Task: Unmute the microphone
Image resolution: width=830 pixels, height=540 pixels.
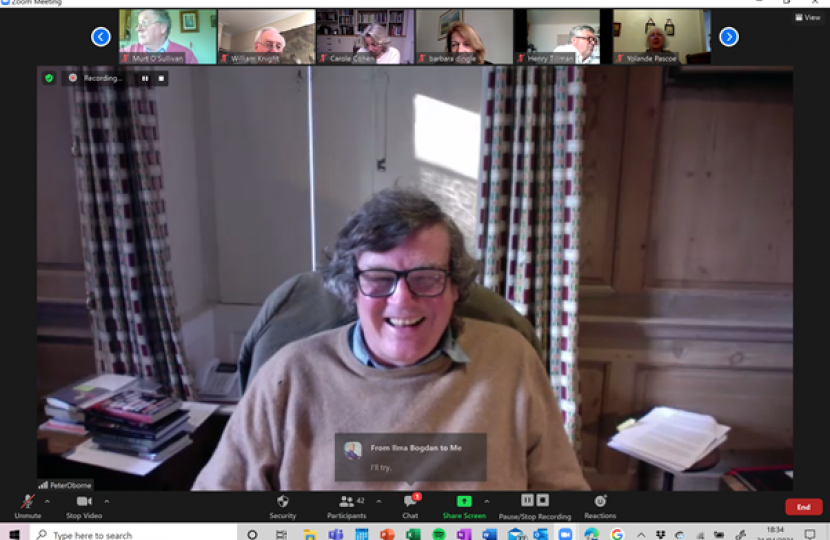Action: pyautogui.click(x=27, y=502)
